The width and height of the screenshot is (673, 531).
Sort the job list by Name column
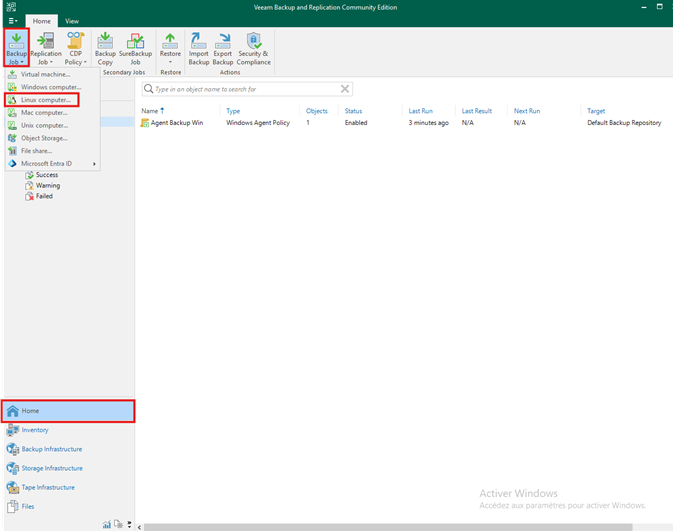150,111
